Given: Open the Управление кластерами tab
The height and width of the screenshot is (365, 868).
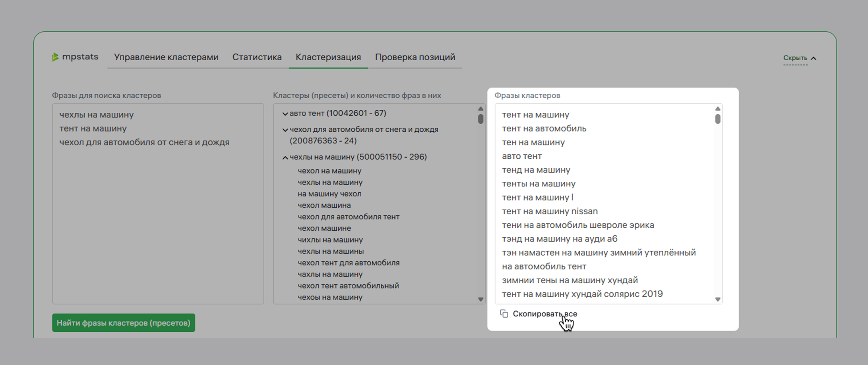Looking at the screenshot, I should point(166,57).
